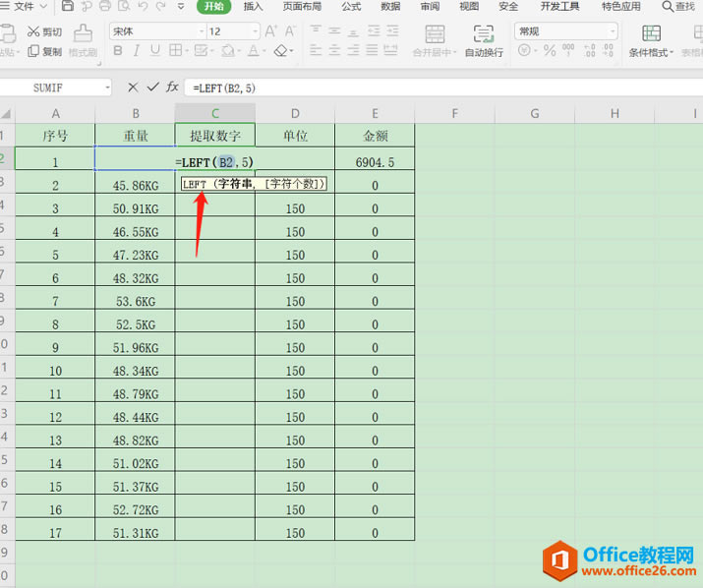703x588 pixels.
Task: Click the select-all corner triangle
Action: 7,113
